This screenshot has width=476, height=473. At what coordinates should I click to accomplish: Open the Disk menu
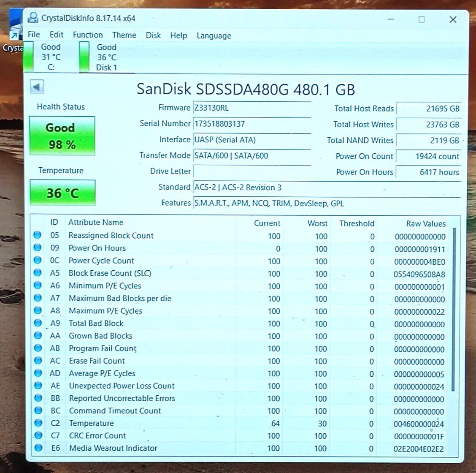pyautogui.click(x=153, y=35)
